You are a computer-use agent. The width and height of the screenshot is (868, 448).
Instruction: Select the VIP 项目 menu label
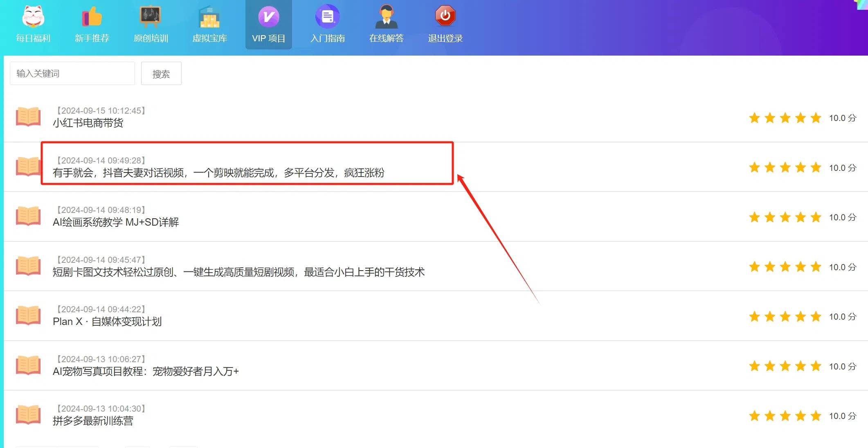click(x=269, y=38)
